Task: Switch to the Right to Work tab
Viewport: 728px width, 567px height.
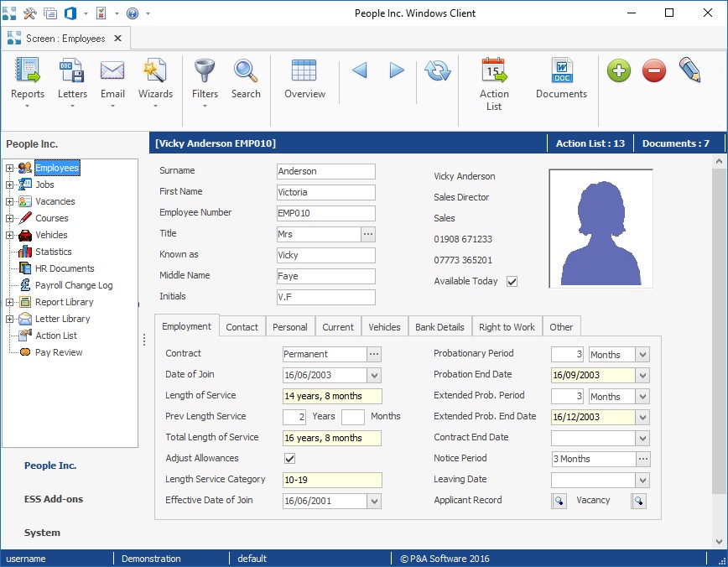Action: 507,327
